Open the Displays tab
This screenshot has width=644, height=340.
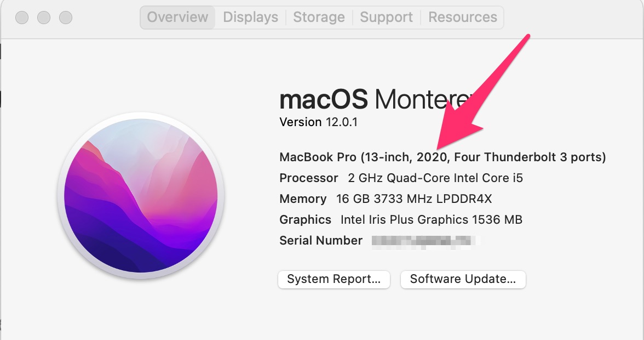250,17
